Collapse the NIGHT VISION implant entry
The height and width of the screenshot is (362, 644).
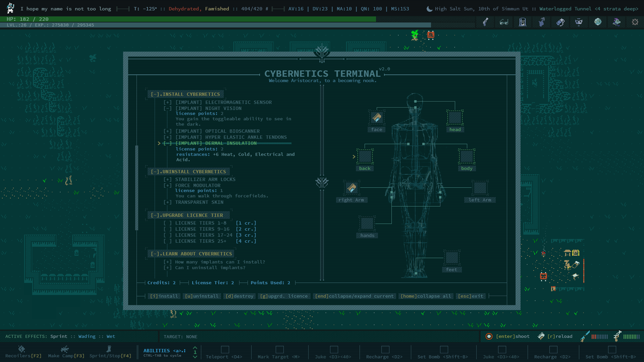(x=167, y=108)
